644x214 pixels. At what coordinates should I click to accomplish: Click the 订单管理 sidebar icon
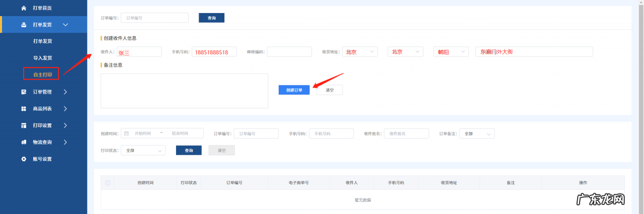pyautogui.click(x=24, y=92)
